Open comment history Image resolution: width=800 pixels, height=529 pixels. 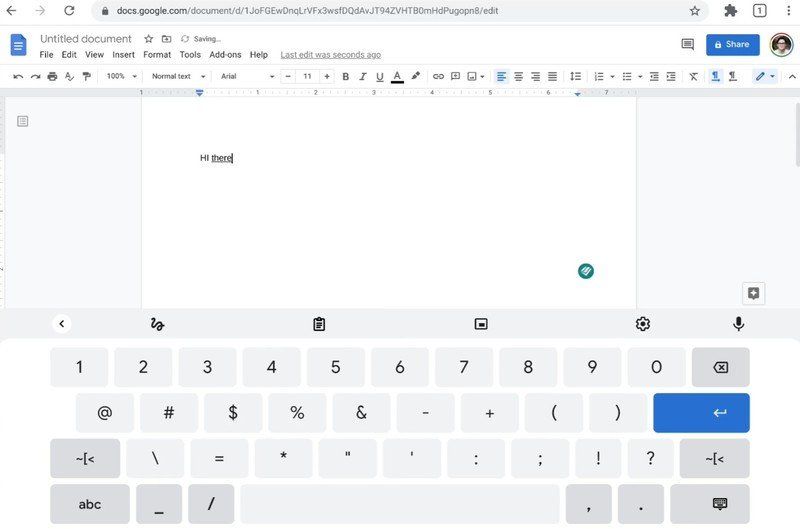(688, 44)
